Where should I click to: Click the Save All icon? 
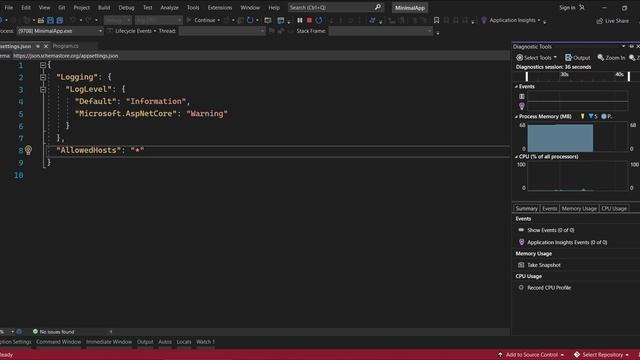[60, 20]
